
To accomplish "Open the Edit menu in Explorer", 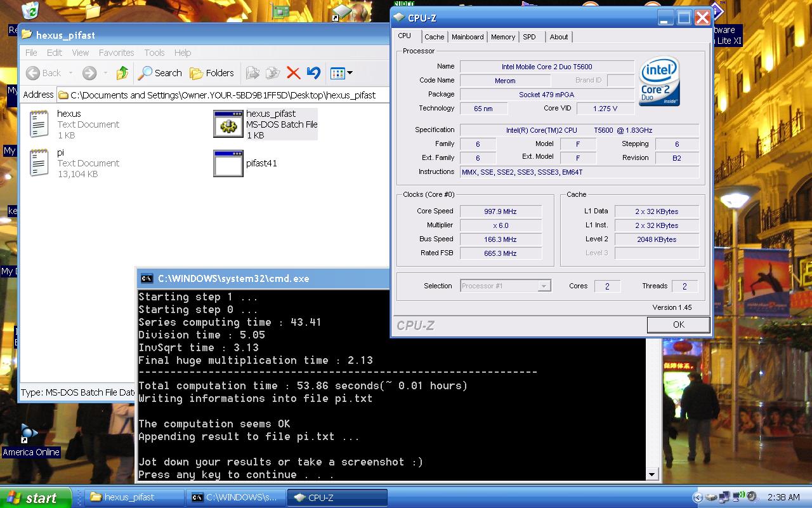I will point(55,53).
